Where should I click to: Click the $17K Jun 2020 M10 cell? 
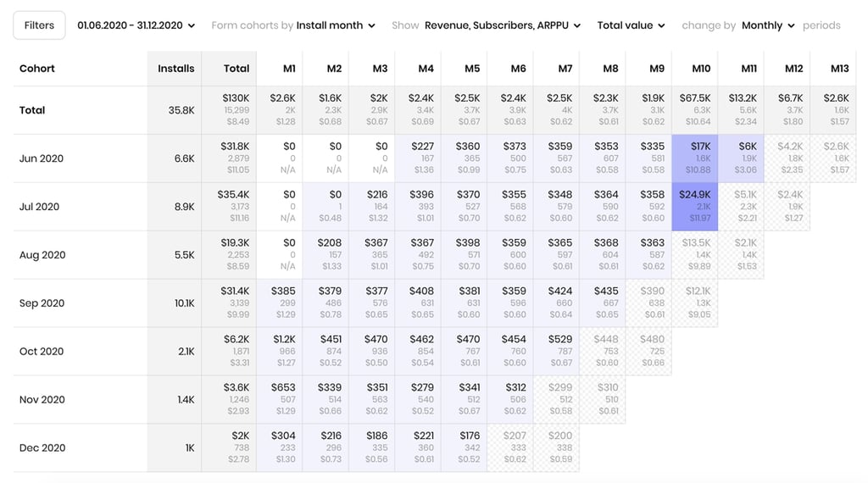[x=694, y=158]
